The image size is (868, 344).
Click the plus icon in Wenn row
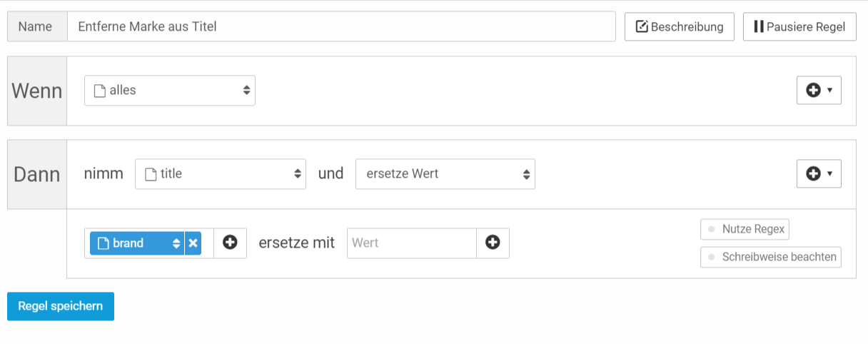pyautogui.click(x=813, y=91)
